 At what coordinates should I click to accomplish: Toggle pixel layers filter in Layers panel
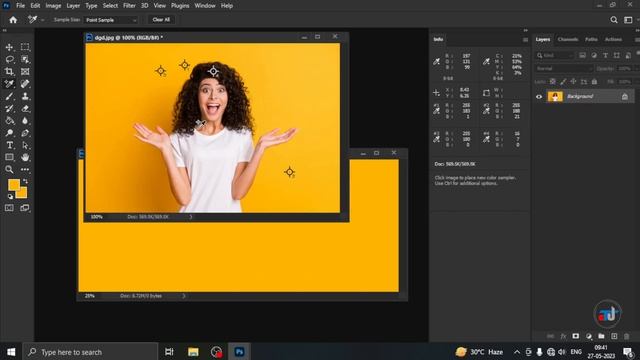pyautogui.click(x=582, y=55)
